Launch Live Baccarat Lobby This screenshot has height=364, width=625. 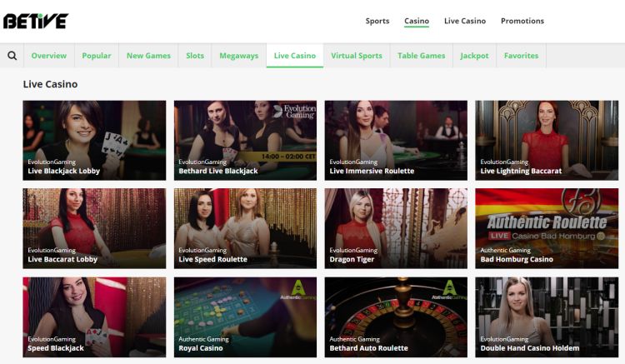point(94,228)
